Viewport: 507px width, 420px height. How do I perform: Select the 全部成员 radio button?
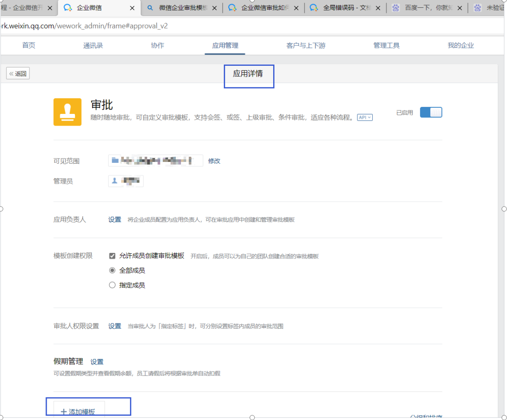[112, 270]
